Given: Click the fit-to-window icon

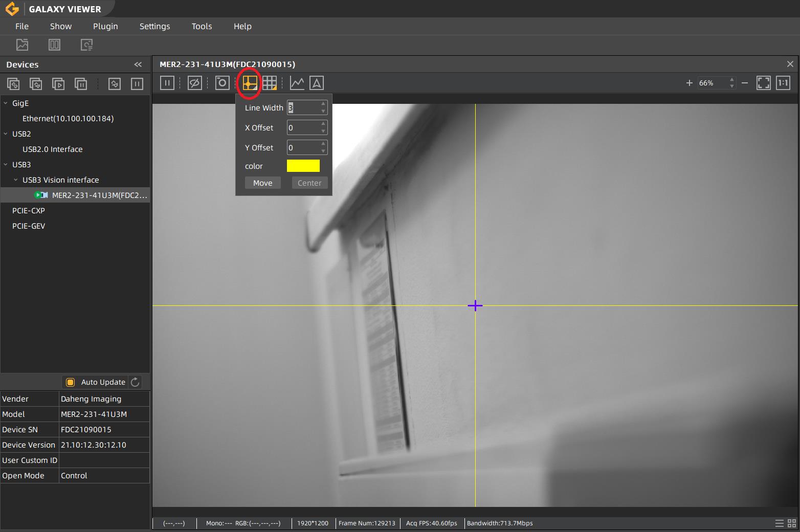Looking at the screenshot, I should pyautogui.click(x=763, y=83).
